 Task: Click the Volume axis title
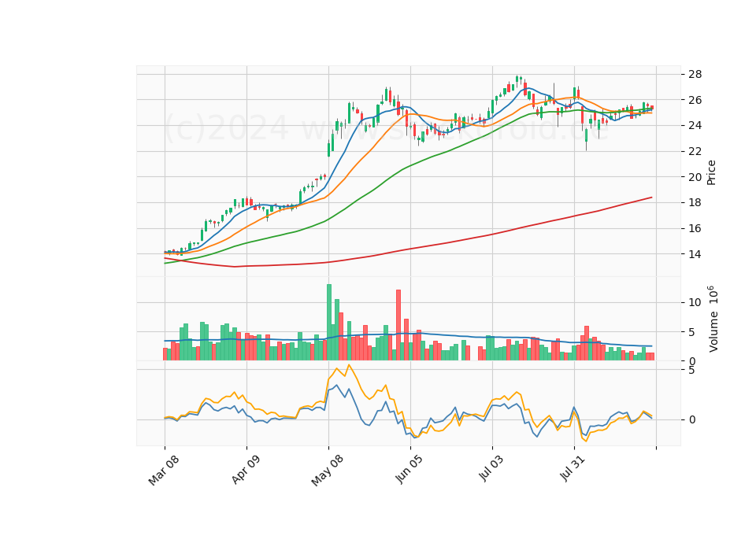coord(713,319)
